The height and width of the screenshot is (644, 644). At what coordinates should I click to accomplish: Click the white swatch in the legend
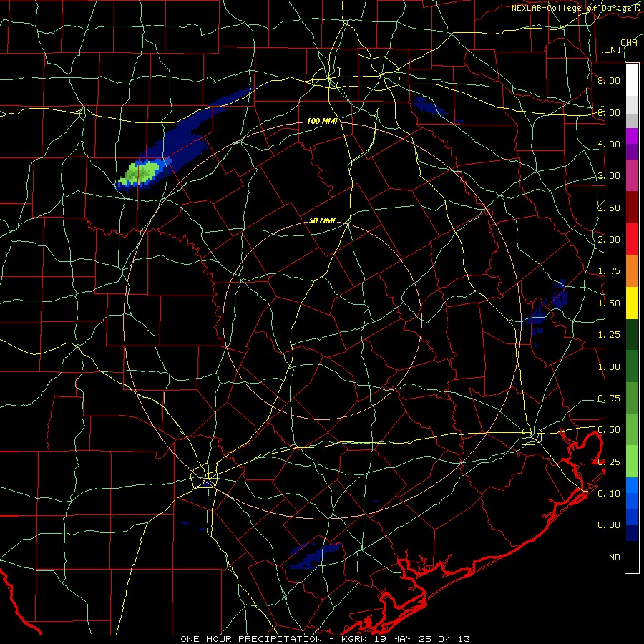coord(632,79)
